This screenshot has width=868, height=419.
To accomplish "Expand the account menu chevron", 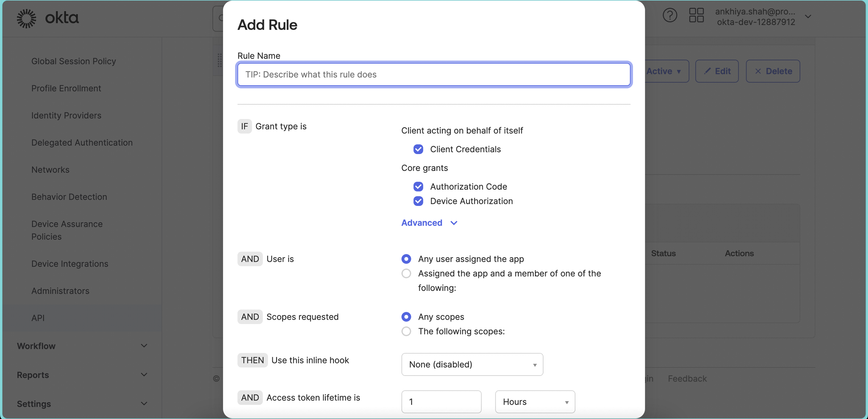I will (808, 16).
